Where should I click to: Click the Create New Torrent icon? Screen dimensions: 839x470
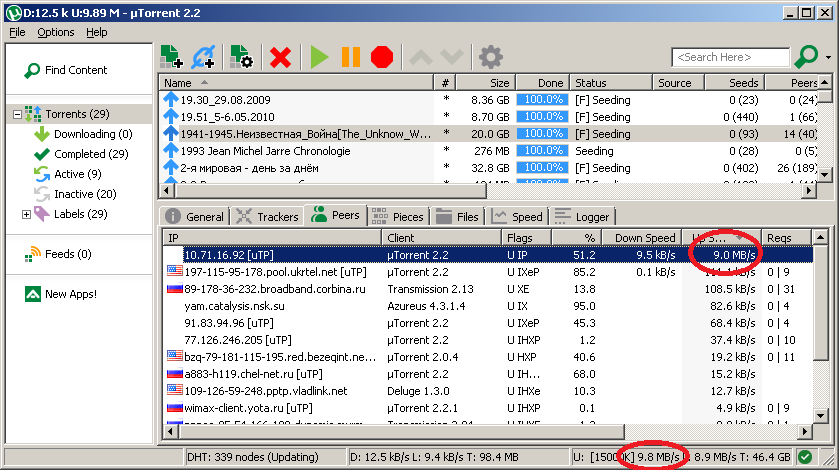point(241,57)
